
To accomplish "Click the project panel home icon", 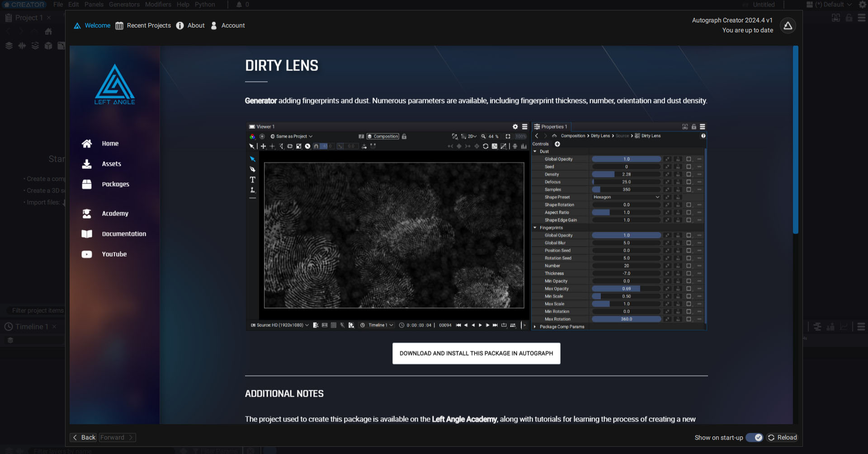I will (48, 32).
